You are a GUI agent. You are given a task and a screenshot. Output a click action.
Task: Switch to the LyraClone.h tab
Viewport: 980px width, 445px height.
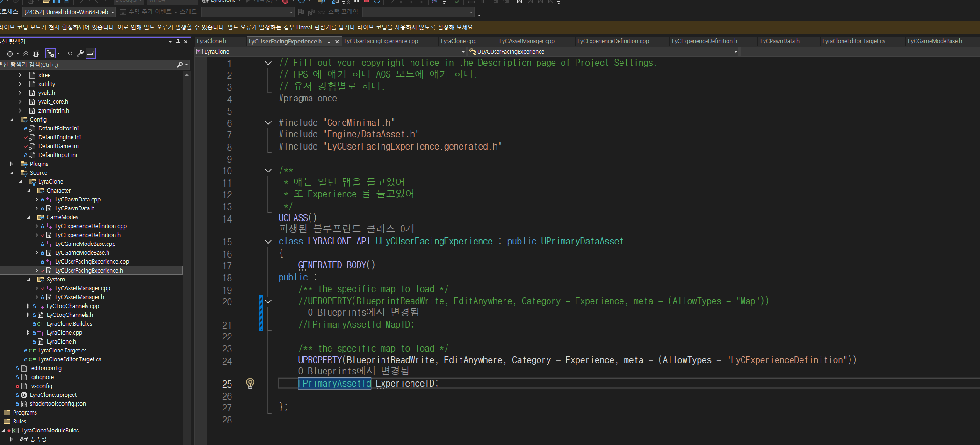[x=211, y=41]
